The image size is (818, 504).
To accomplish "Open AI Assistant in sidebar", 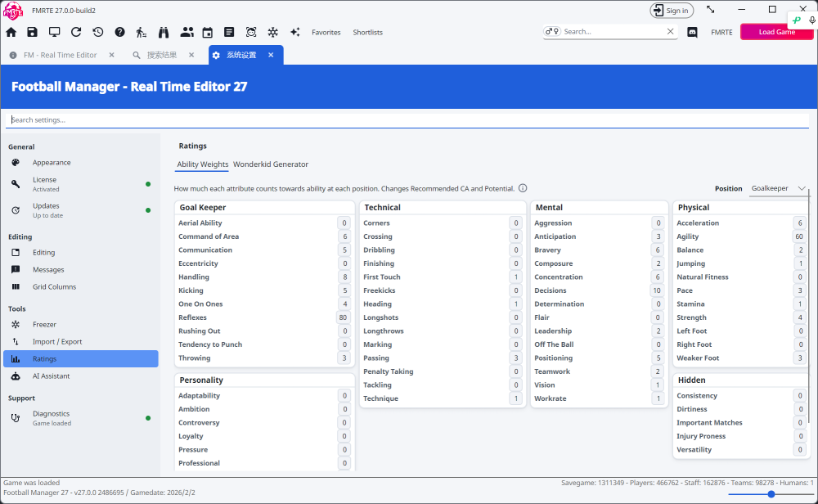I will 81,376.
